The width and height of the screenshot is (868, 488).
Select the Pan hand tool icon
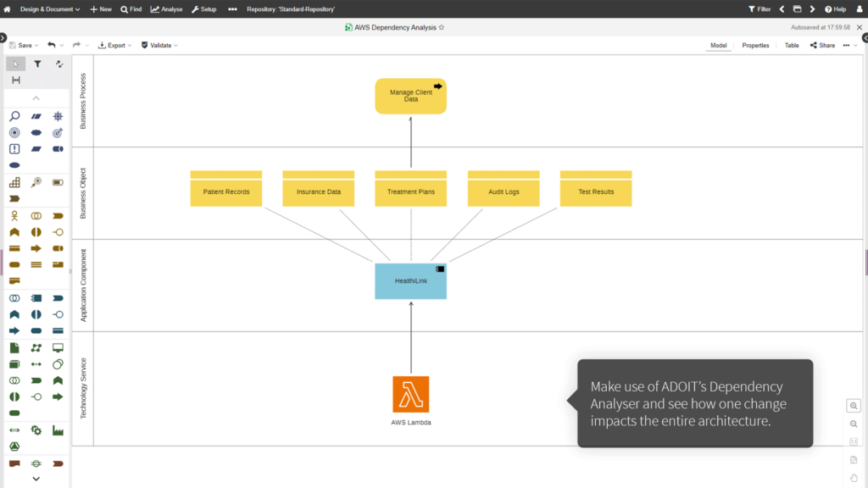(x=854, y=479)
